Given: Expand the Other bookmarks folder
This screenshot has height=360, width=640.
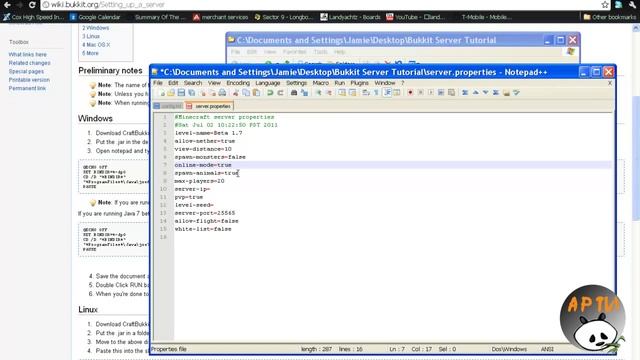Looking at the screenshot, I should 609,17.
